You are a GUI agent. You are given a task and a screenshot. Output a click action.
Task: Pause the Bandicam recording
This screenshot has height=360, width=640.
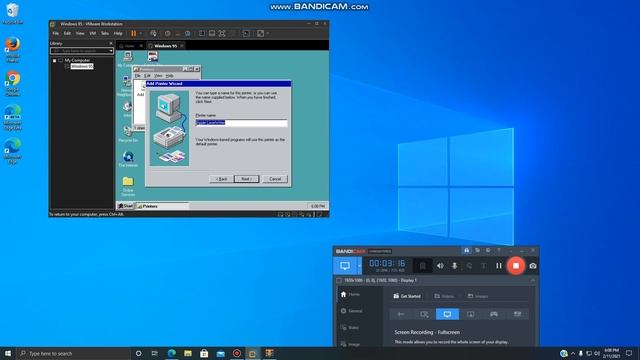click(499, 266)
